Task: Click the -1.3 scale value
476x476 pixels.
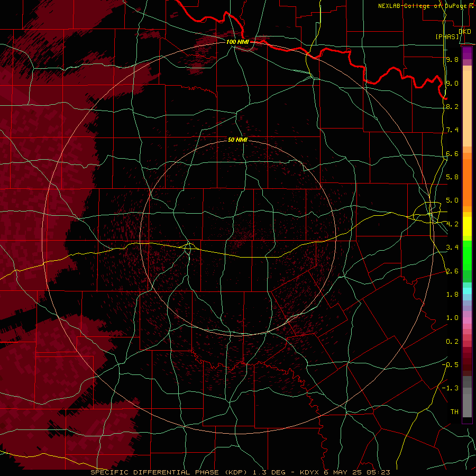Action: [450, 388]
